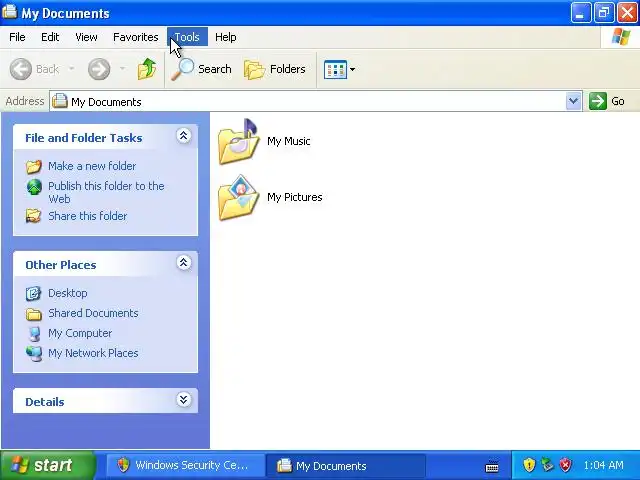The width and height of the screenshot is (640, 480).
Task: Click Share this folder link
Action: (87, 216)
